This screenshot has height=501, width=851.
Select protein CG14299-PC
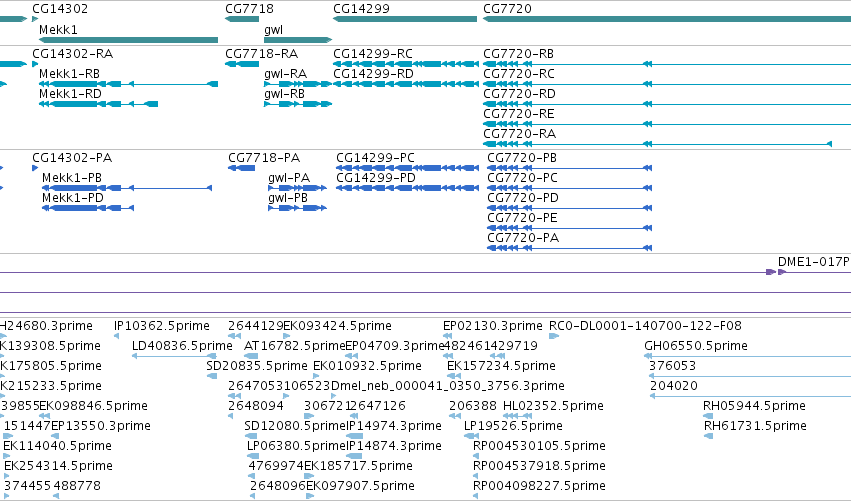point(376,158)
